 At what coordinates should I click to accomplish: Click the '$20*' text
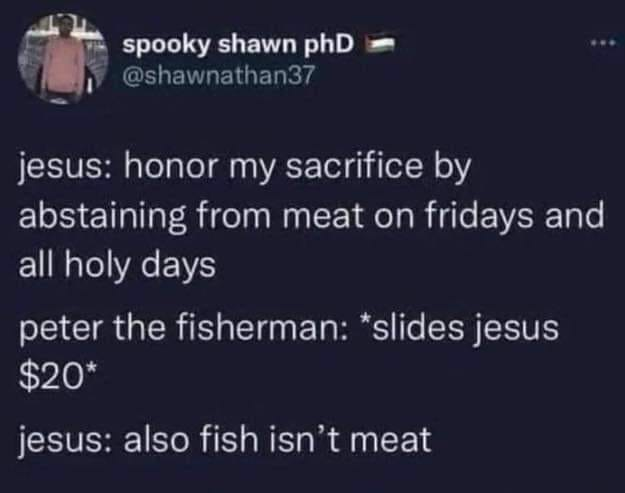pyautogui.click(x=58, y=372)
